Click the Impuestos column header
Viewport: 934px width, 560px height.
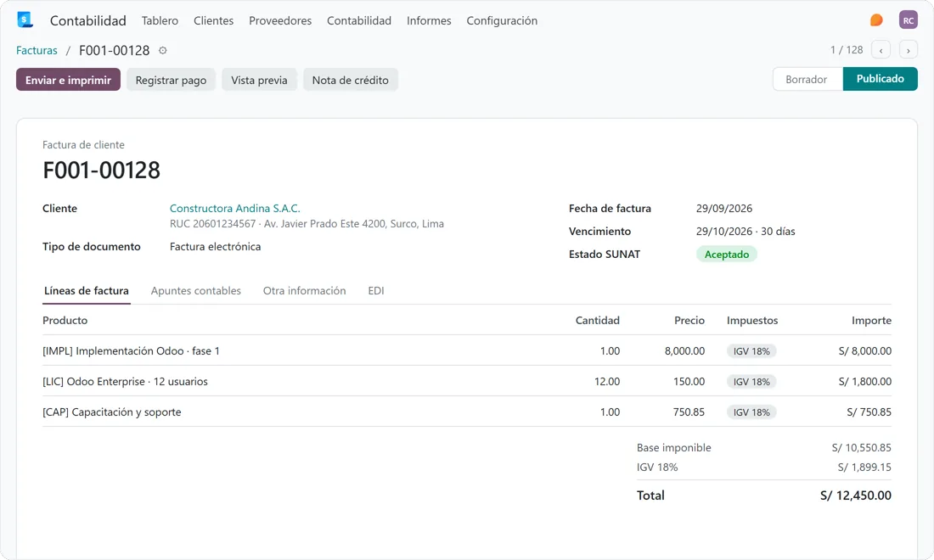click(752, 320)
